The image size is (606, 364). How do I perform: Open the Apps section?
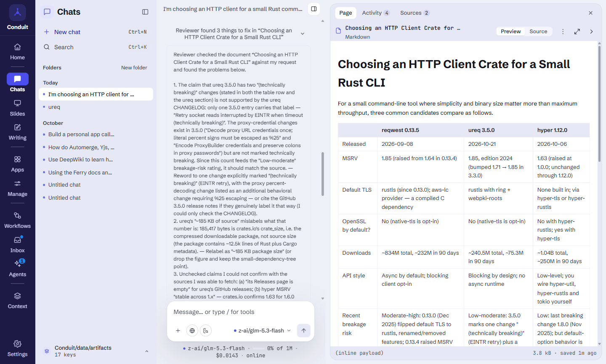tap(17, 164)
